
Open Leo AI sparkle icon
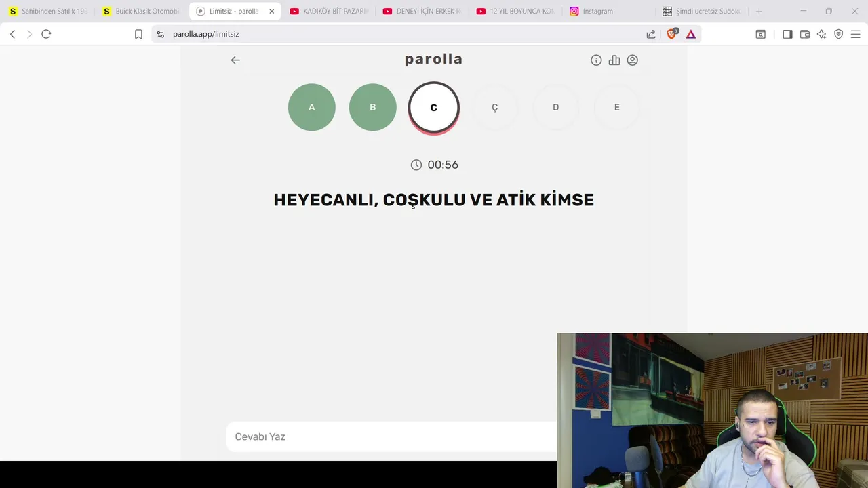pyautogui.click(x=822, y=34)
